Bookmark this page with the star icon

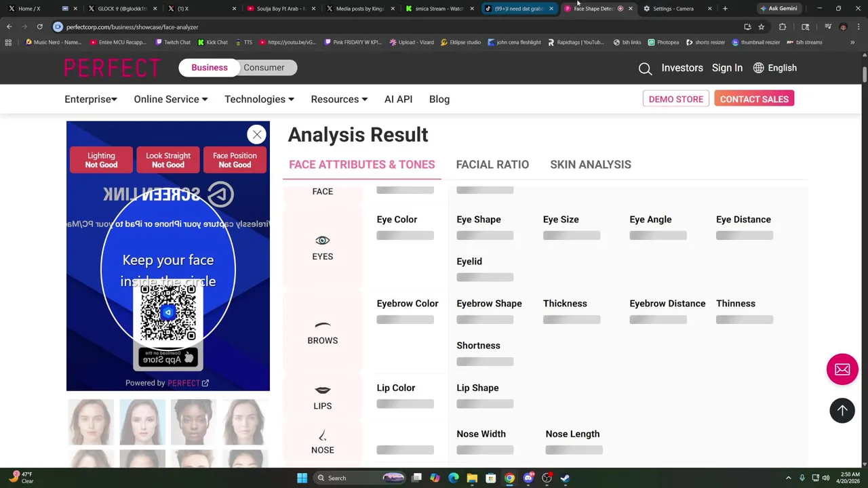(x=761, y=27)
